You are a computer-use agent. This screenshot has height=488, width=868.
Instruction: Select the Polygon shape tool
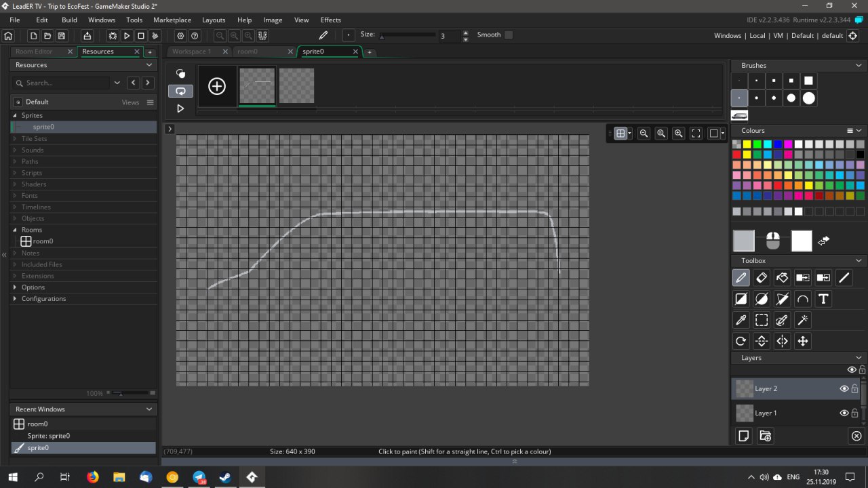point(782,299)
